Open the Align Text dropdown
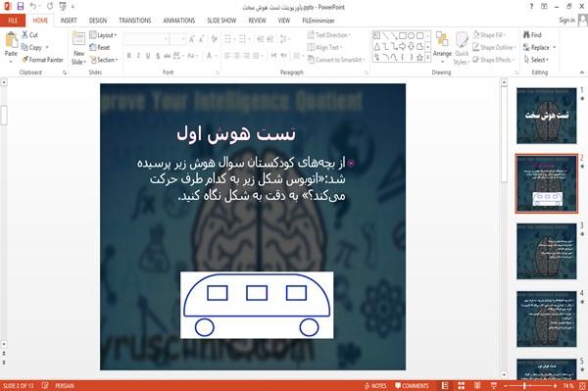 tap(324, 47)
